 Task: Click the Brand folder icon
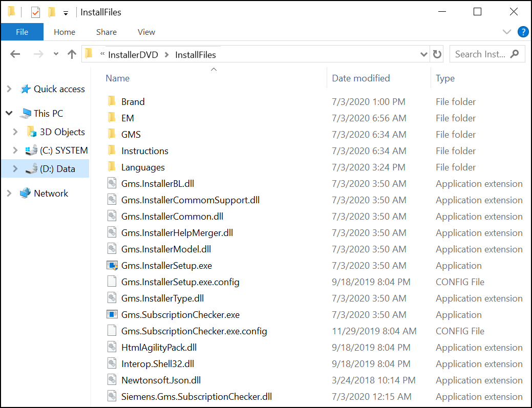click(112, 102)
